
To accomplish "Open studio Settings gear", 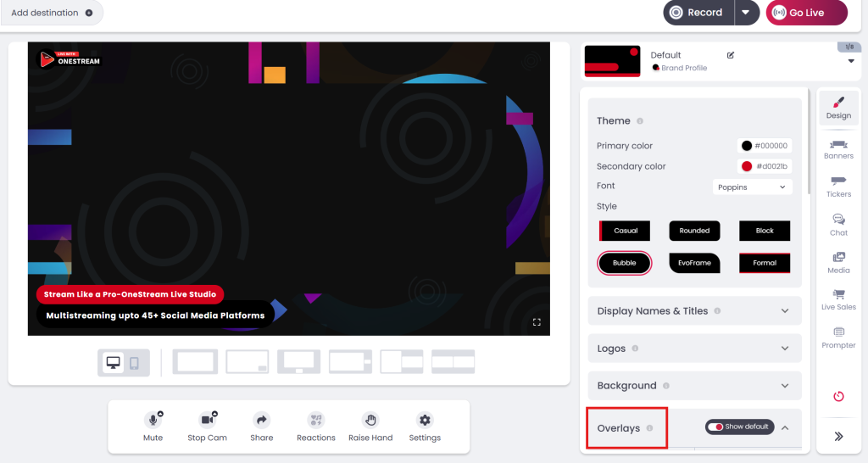I will pyautogui.click(x=425, y=421).
